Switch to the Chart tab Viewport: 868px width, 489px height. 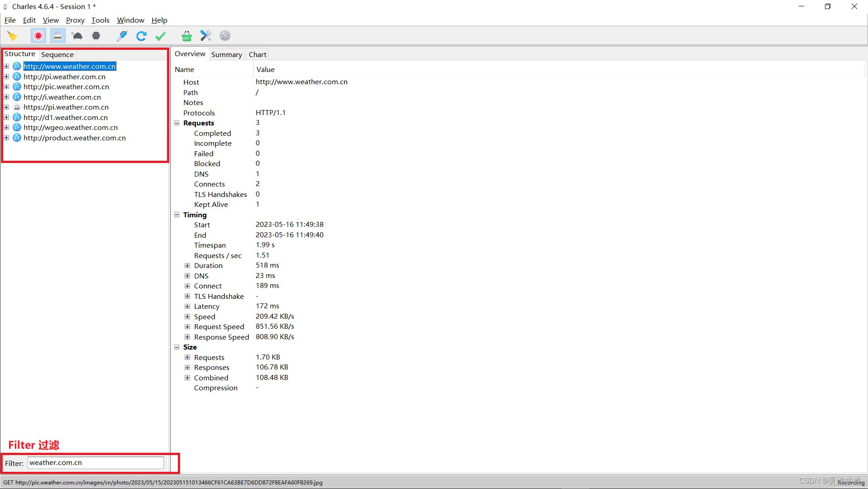click(x=258, y=54)
